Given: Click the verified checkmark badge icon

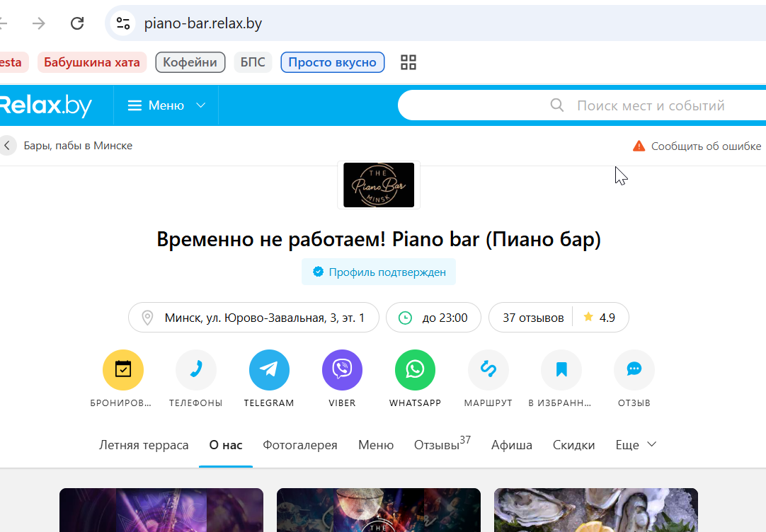Looking at the screenshot, I should (x=318, y=272).
